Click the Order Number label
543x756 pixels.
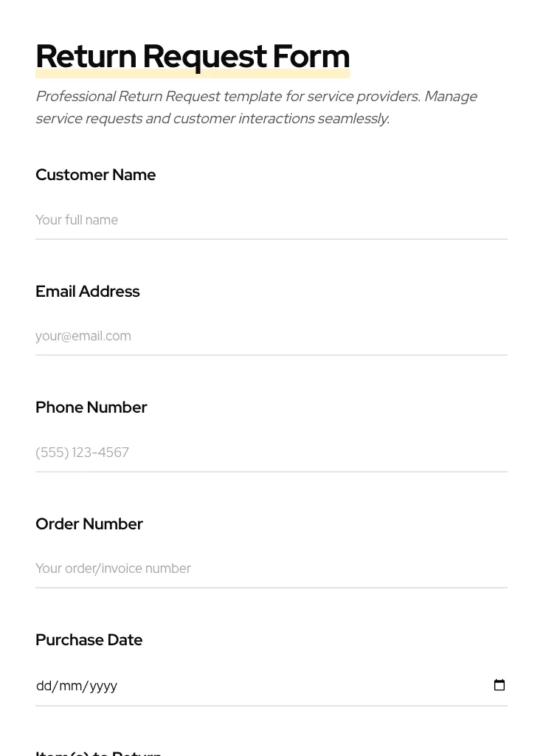[89, 524]
